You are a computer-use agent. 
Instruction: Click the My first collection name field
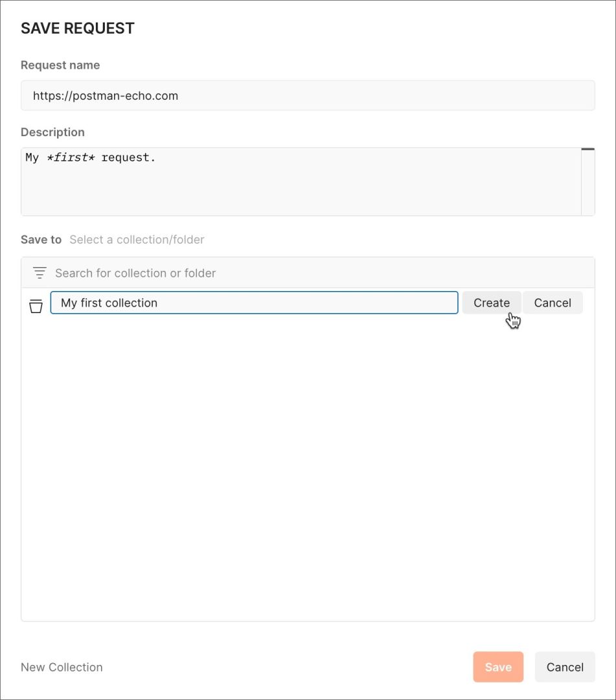(x=255, y=303)
